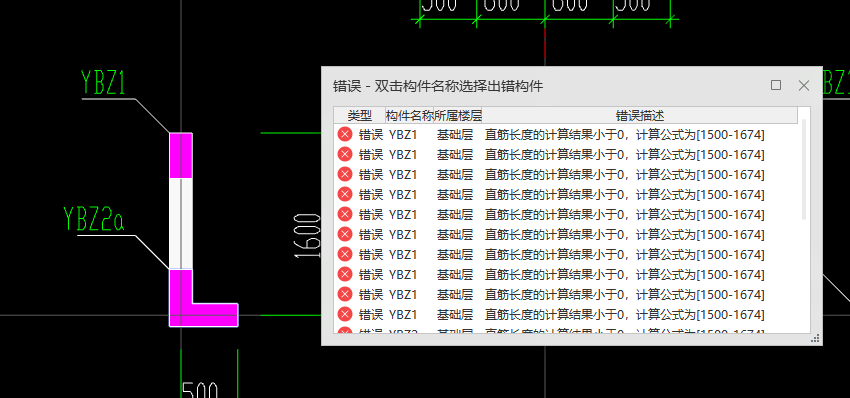Click the dialog title 错误 - 双击构件名称选择出错构件
The height and width of the screenshot is (398, 850).
point(437,86)
